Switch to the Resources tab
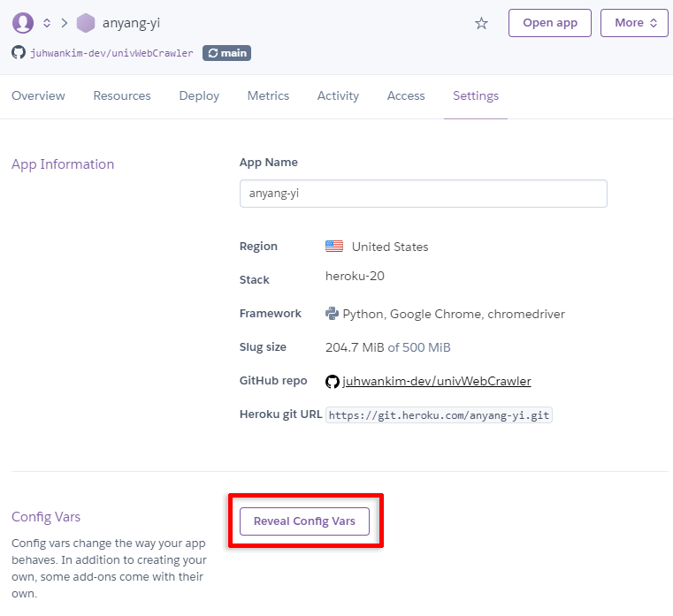This screenshot has width=673, height=616. pyautogui.click(x=122, y=95)
